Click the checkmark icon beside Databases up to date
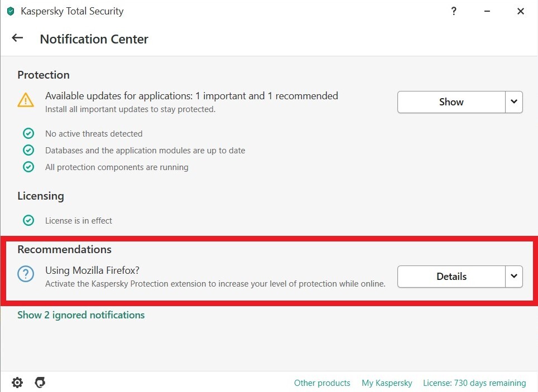 coord(28,150)
